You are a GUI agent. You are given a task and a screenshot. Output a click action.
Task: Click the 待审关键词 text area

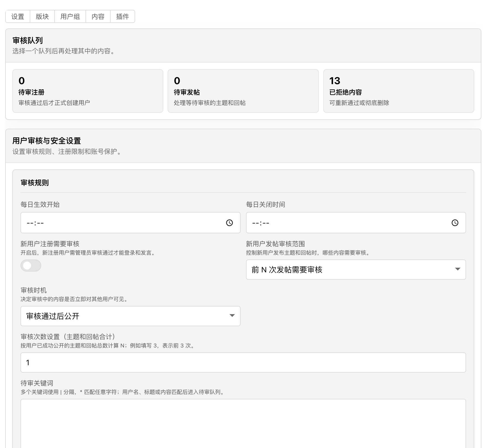243,423
